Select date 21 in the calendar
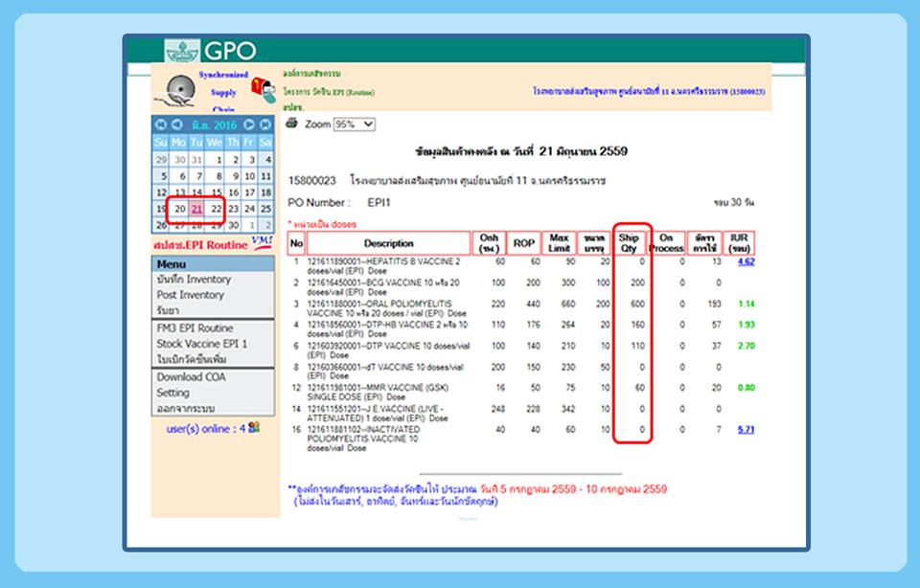Screen dimensions: 920x588 pos(196,209)
